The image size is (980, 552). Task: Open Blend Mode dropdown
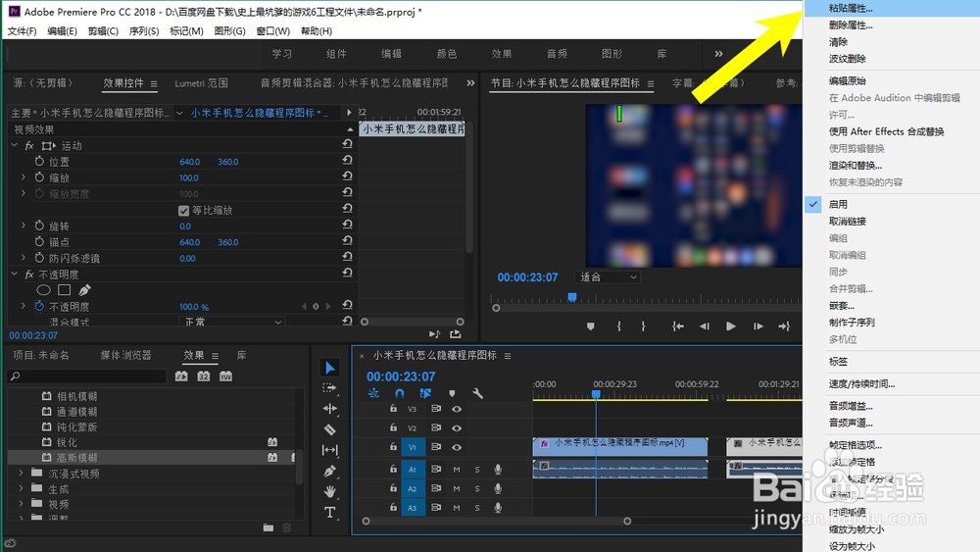pos(231,322)
